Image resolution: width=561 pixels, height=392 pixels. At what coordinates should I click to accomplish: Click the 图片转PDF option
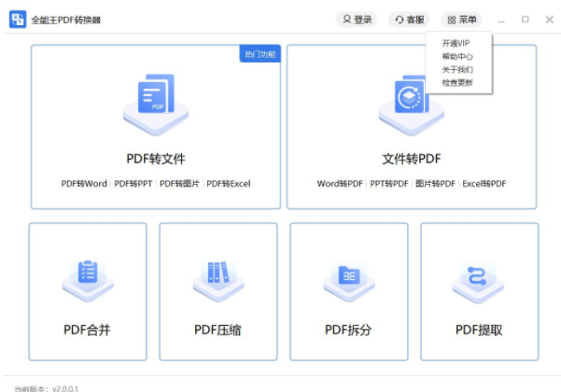point(435,184)
